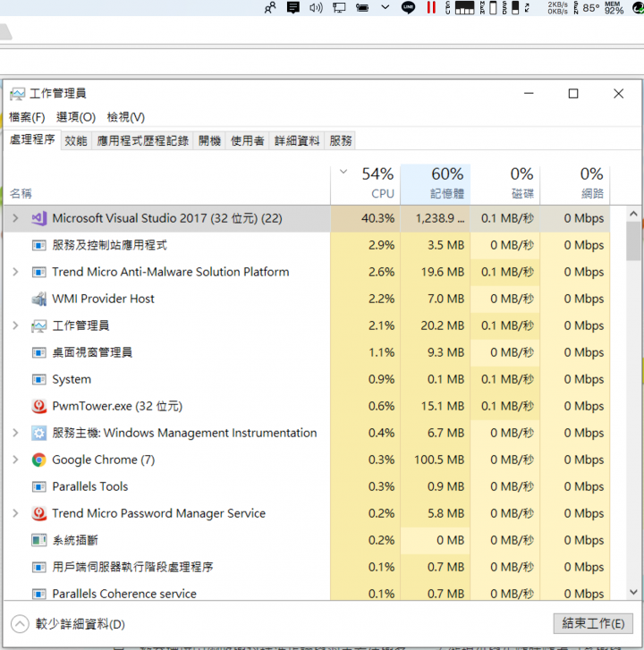Open the 檔案(F) menu
644x650 pixels.
tap(27, 117)
